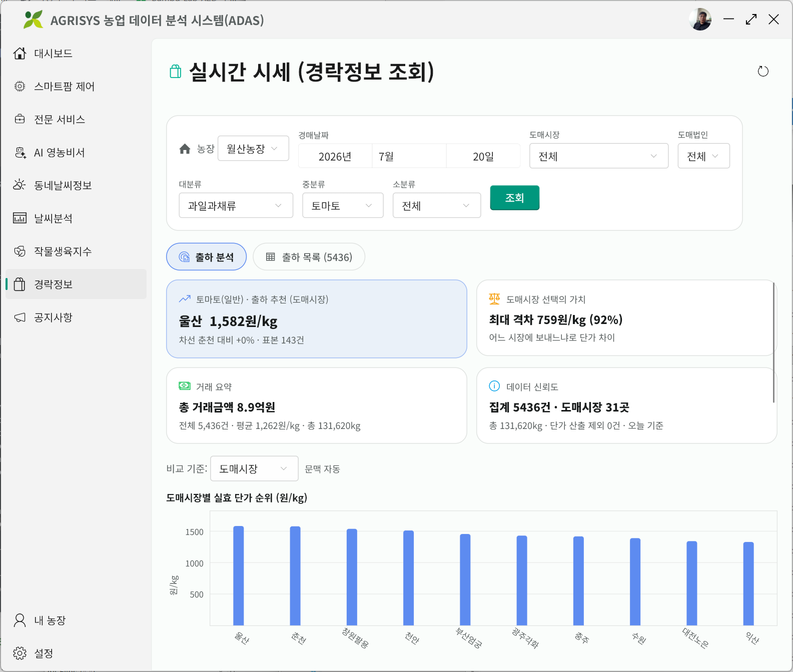This screenshot has width=793, height=672.
Task: Click the chart icon on 출하 분석 tab
Action: pos(184,257)
